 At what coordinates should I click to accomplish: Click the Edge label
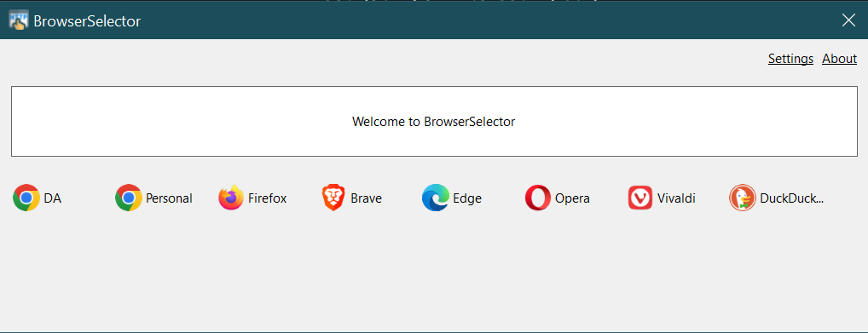click(467, 198)
